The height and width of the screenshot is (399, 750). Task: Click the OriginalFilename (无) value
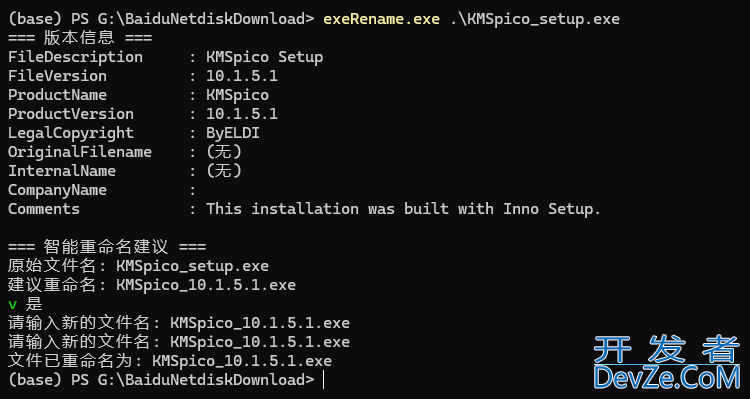point(224,152)
